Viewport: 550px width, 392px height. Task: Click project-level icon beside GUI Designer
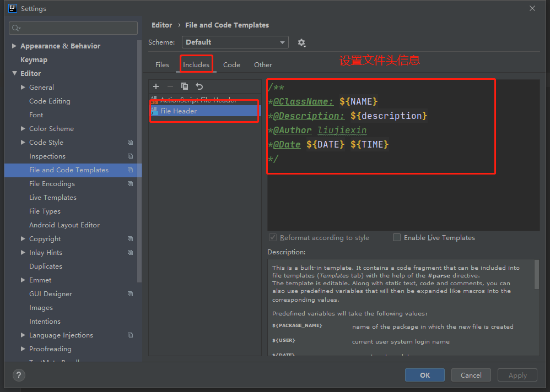click(130, 294)
